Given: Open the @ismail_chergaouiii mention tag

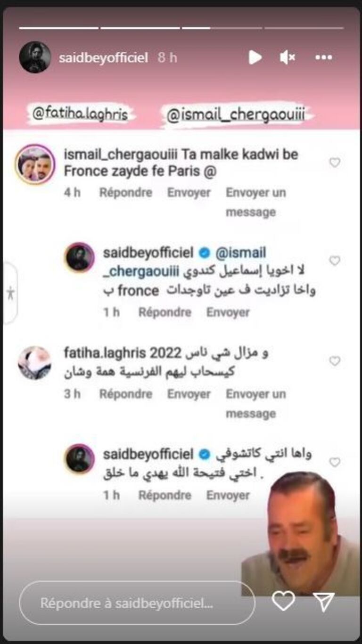Looking at the screenshot, I should [x=239, y=115].
